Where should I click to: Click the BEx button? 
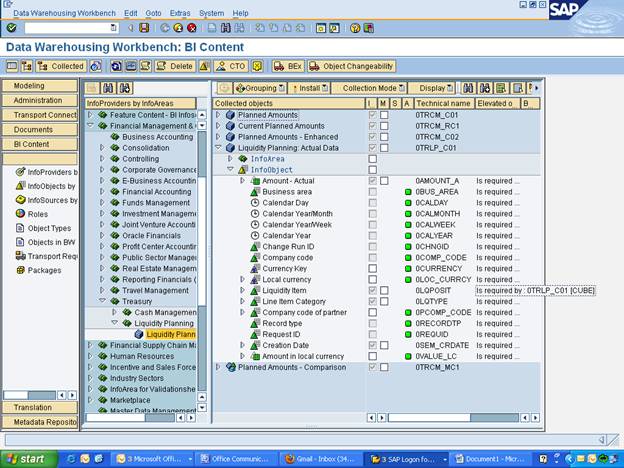(x=288, y=66)
